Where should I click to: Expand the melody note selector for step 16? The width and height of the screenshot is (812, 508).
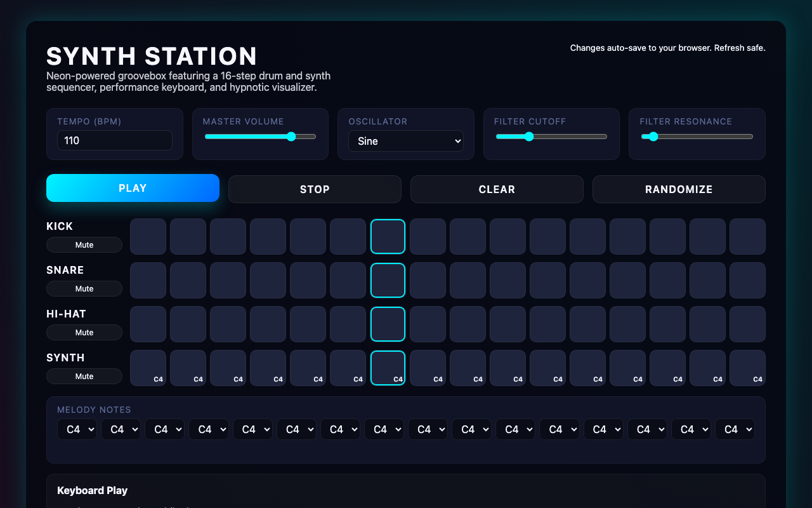(x=735, y=429)
